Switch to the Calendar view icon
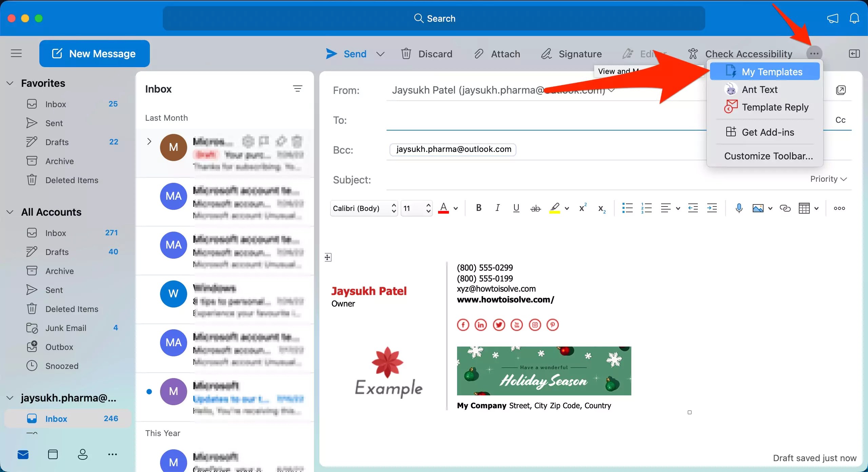The width and height of the screenshot is (868, 472). (53, 454)
